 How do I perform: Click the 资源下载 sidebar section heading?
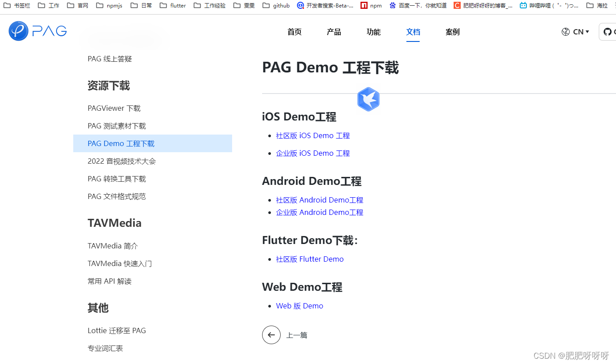tap(109, 86)
